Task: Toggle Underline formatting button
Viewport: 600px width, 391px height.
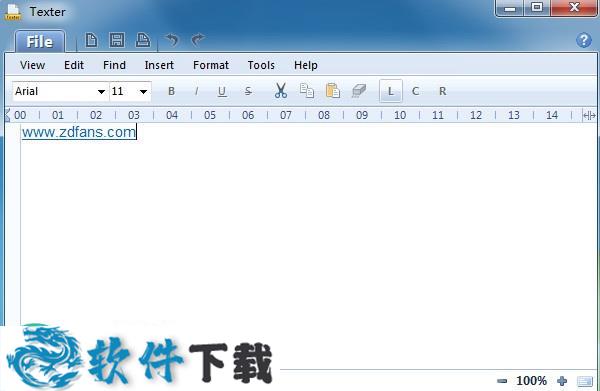Action: 222,91
